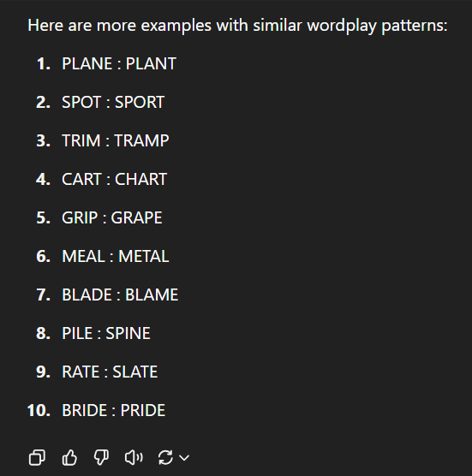Click the word BLAME in item 7
Image resolution: width=472 pixels, height=476 pixels.
152,295
